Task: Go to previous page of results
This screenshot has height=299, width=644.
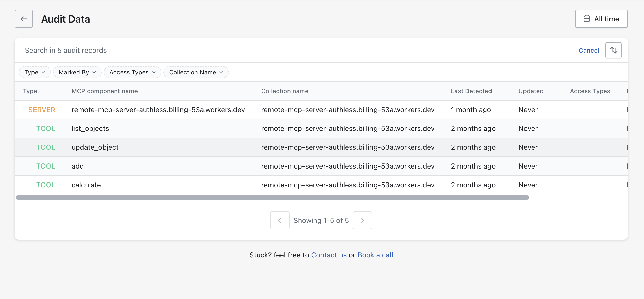Action: point(280,220)
